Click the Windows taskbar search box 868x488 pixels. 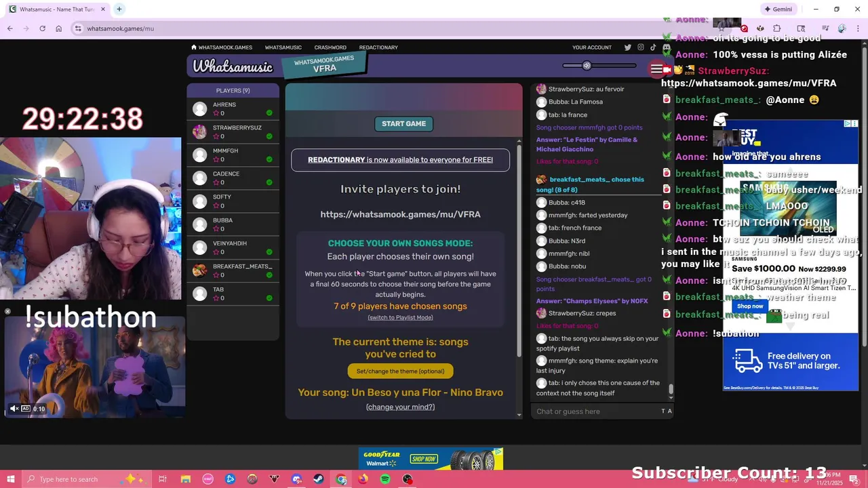[x=87, y=479]
